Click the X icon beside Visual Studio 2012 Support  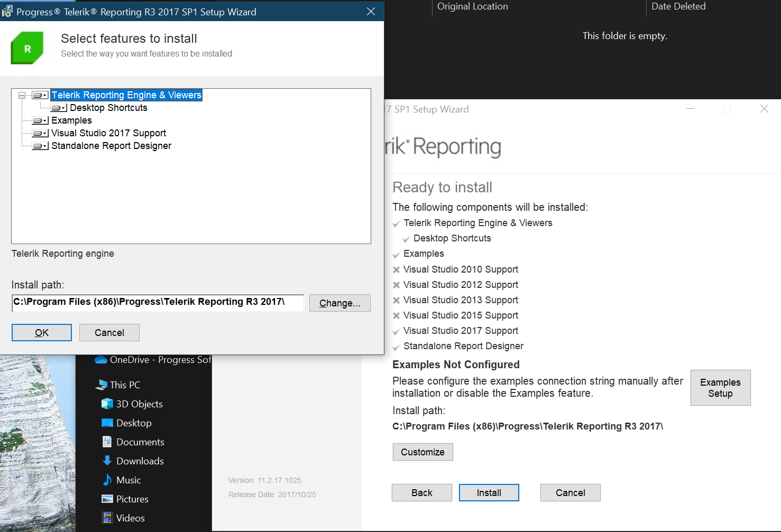[x=396, y=285]
